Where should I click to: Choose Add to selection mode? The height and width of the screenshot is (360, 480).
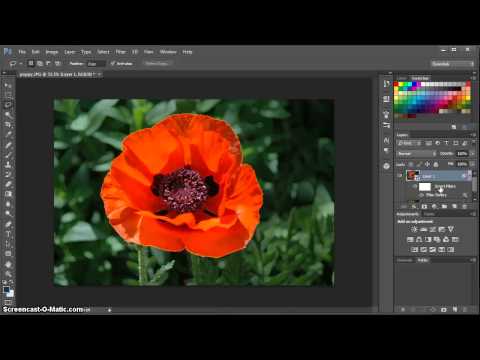[40, 63]
